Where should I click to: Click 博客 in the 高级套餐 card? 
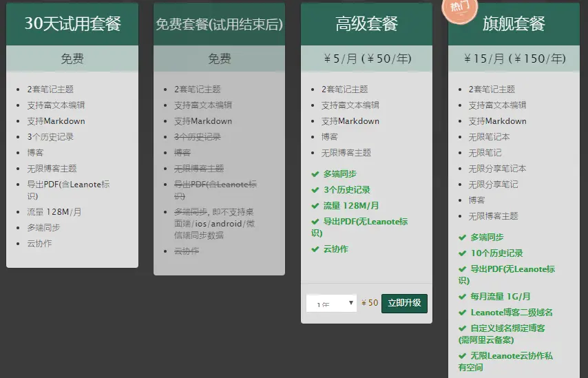330,137
